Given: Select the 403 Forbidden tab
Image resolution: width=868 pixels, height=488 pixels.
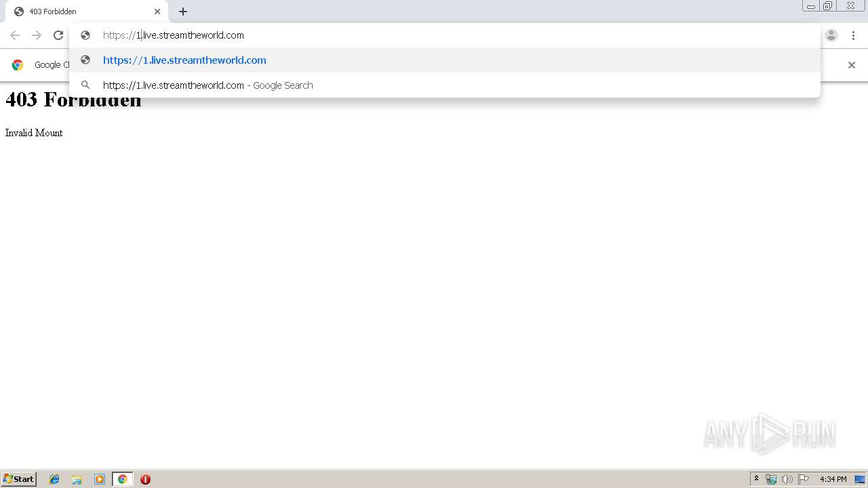Looking at the screenshot, I should [87, 12].
